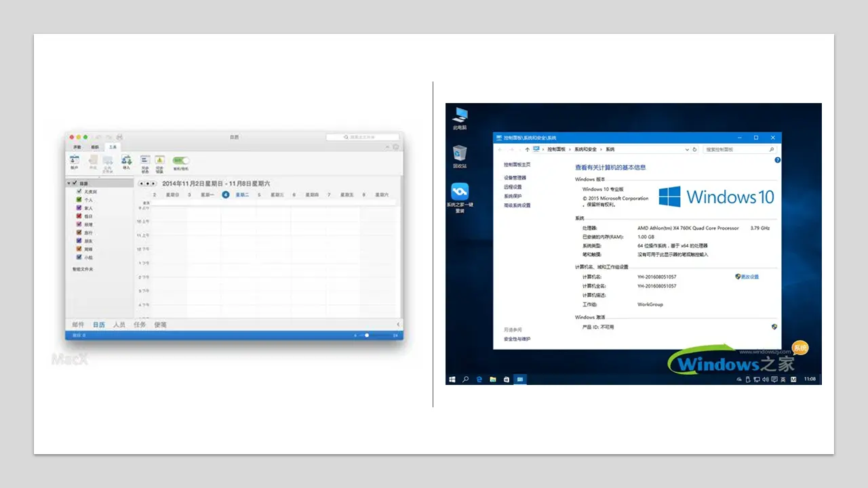Switch to 邮件 (Mail) view in Outlook
This screenshot has width=868, height=488.
click(78, 325)
